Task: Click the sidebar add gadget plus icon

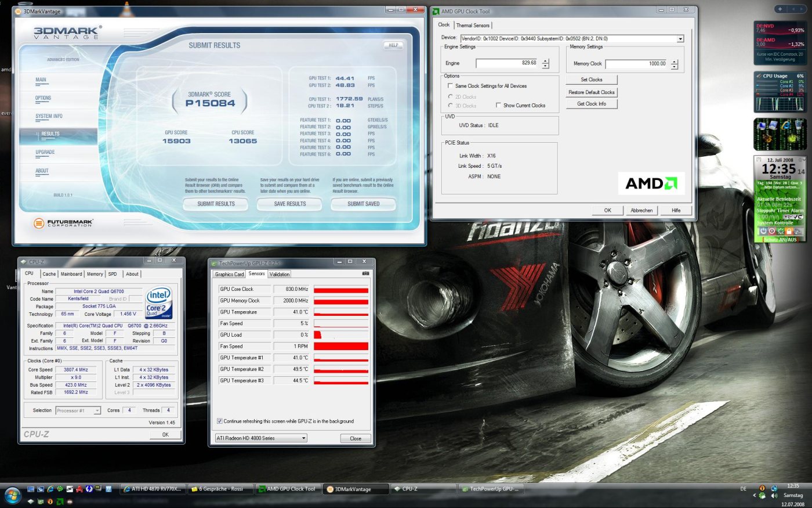Action: [780, 9]
